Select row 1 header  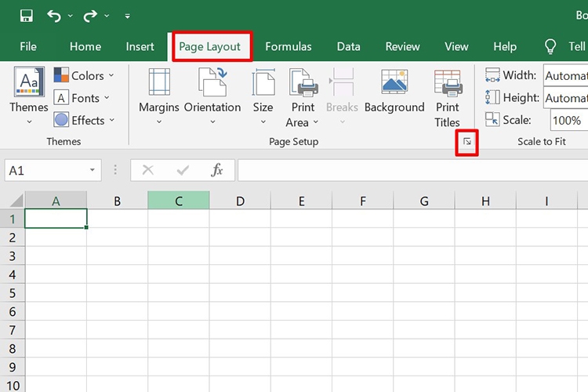tap(13, 219)
